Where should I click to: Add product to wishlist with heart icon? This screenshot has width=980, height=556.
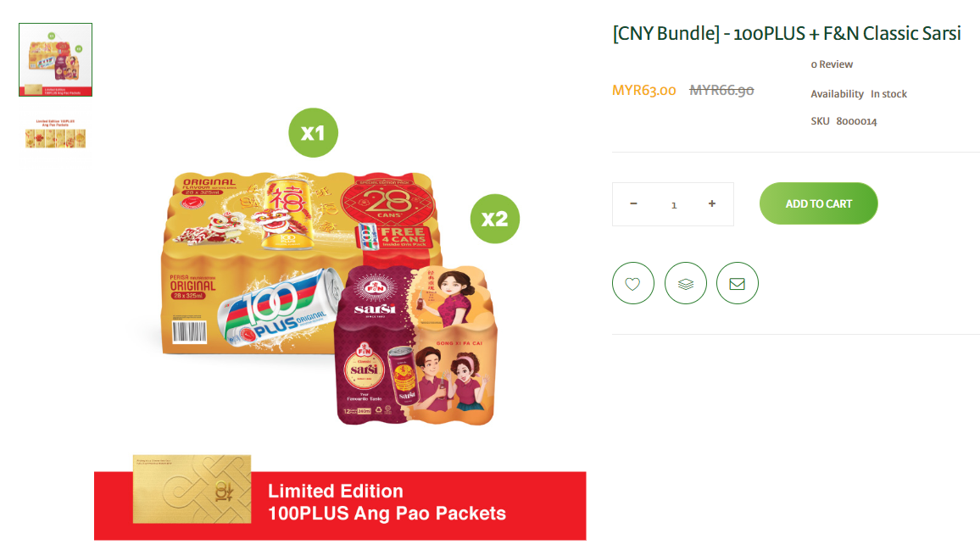633,283
